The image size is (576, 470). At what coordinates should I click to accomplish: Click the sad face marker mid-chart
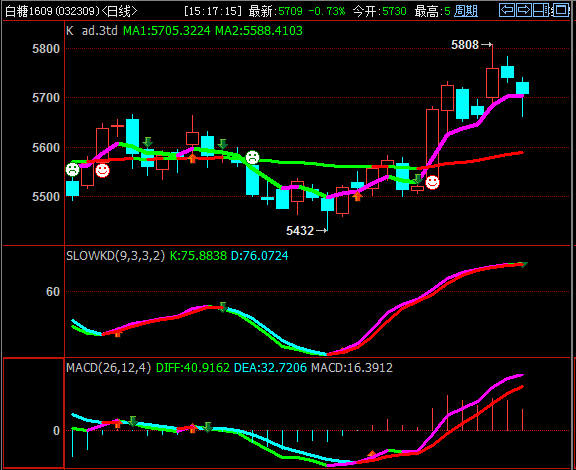click(x=252, y=157)
